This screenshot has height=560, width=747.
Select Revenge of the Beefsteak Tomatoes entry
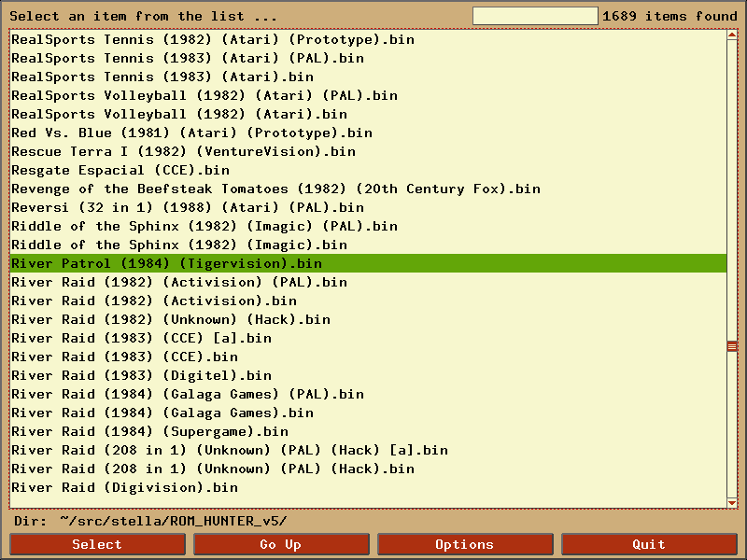(275, 189)
